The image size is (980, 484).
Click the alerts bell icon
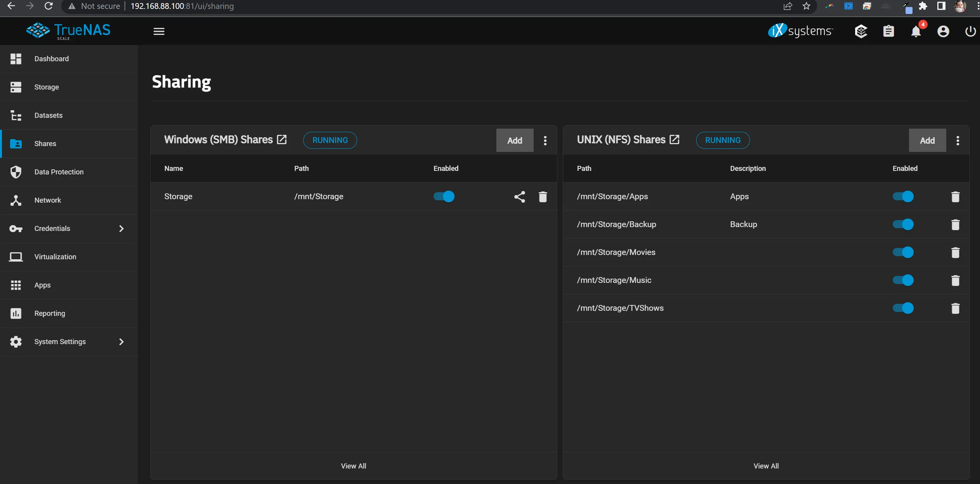(x=916, y=31)
